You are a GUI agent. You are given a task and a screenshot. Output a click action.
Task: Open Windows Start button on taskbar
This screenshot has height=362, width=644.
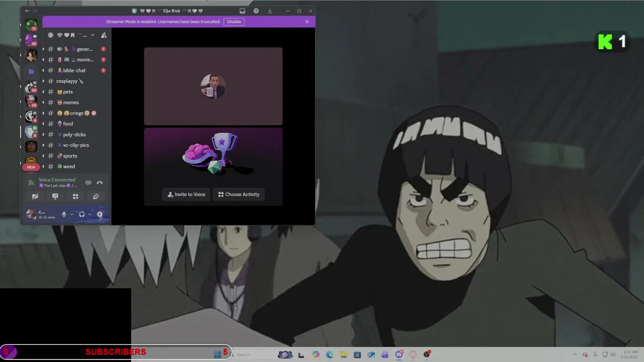click(217, 354)
